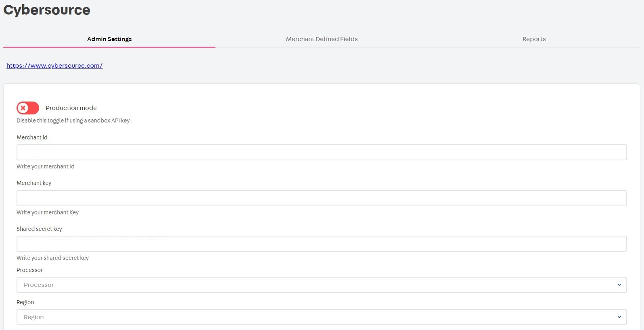
Task: Open the Merchant Defined Fields tab
Action: 322,39
